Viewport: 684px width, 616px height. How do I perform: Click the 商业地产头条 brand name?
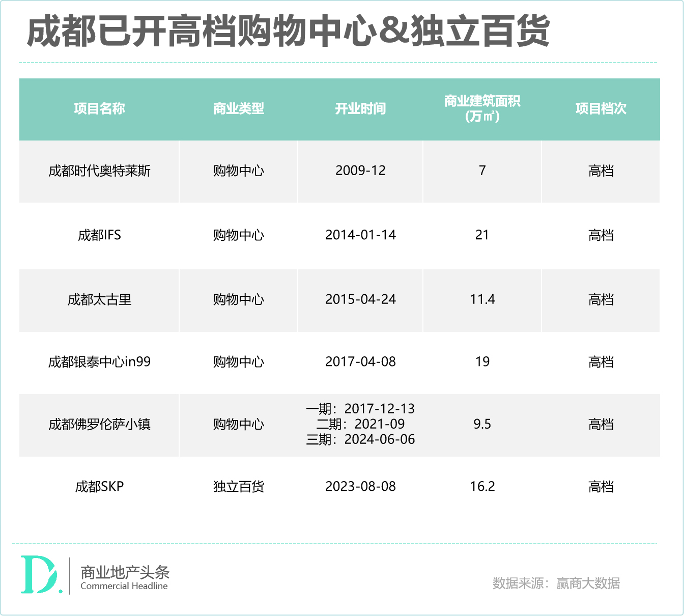[x=125, y=572]
